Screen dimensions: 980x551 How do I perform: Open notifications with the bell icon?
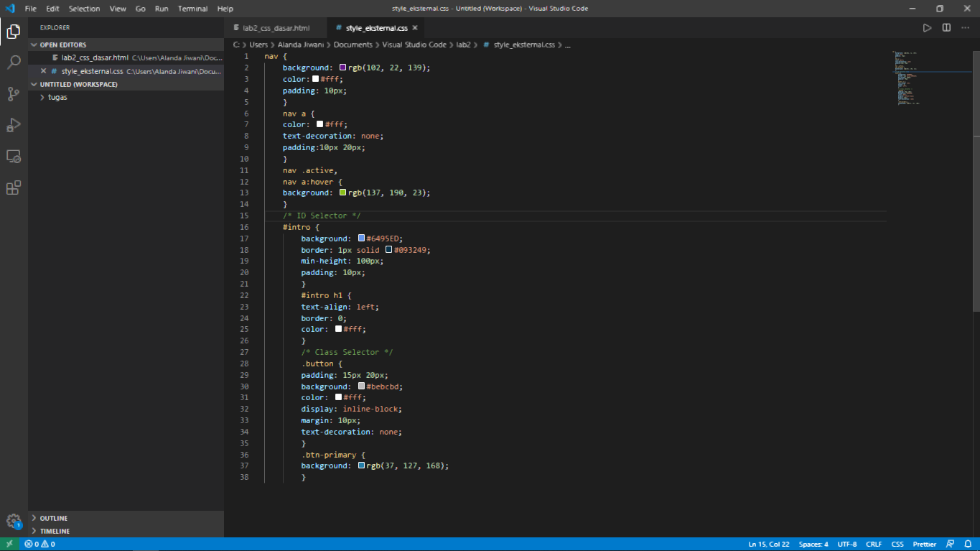pyautogui.click(x=966, y=544)
